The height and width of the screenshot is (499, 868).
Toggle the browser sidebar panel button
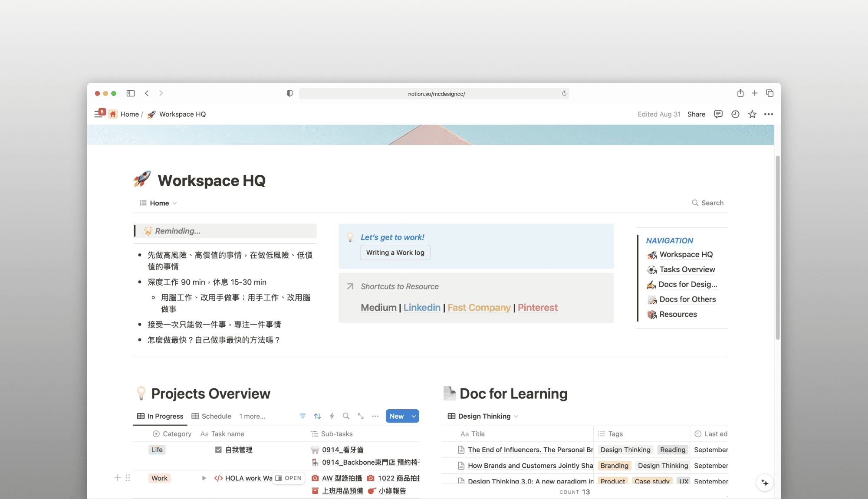131,93
